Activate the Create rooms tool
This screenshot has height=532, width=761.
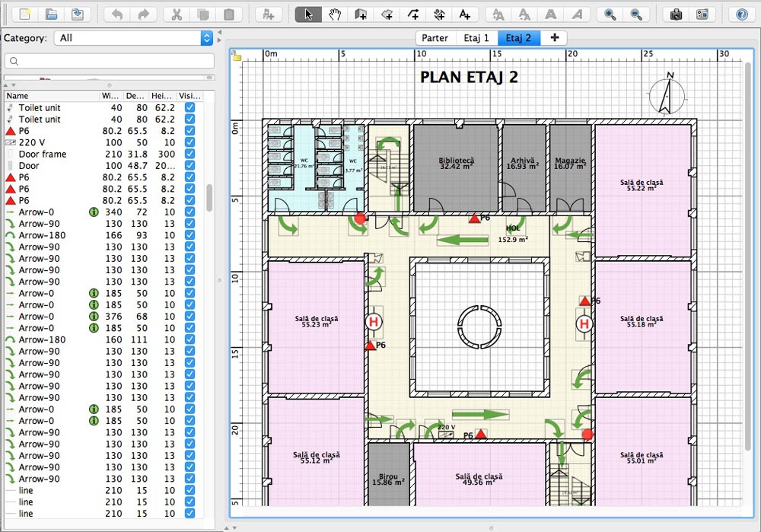388,14
